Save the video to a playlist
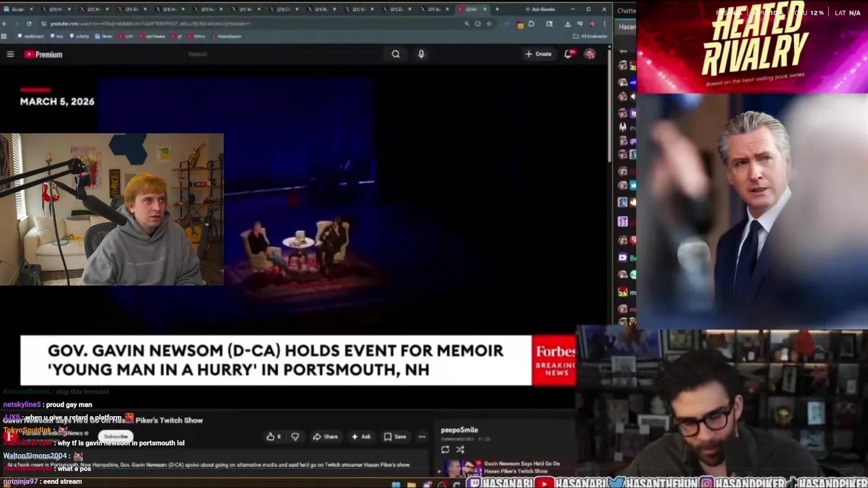 395,436
